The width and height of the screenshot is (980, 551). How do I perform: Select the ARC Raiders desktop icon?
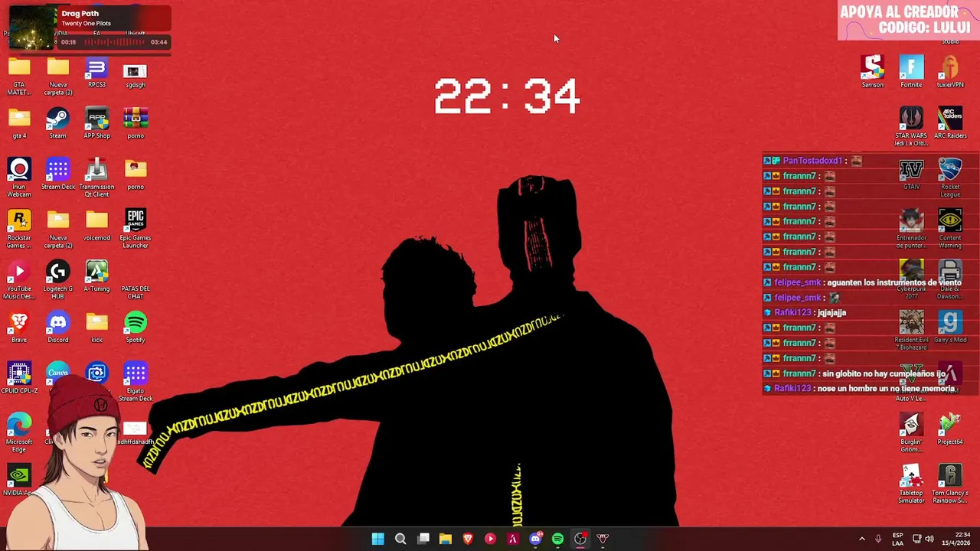pos(950,124)
